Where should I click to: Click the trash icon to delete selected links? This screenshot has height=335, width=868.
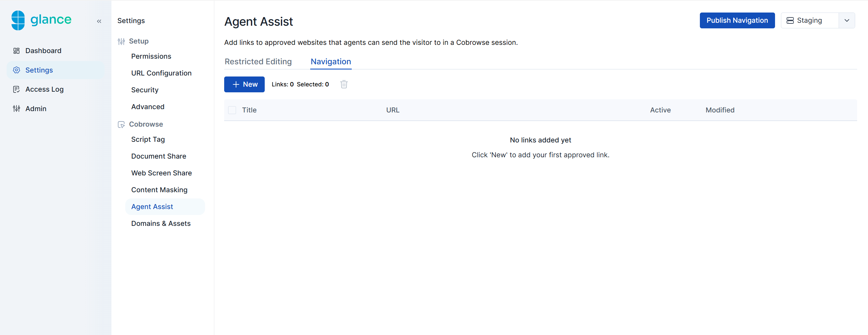click(x=344, y=84)
